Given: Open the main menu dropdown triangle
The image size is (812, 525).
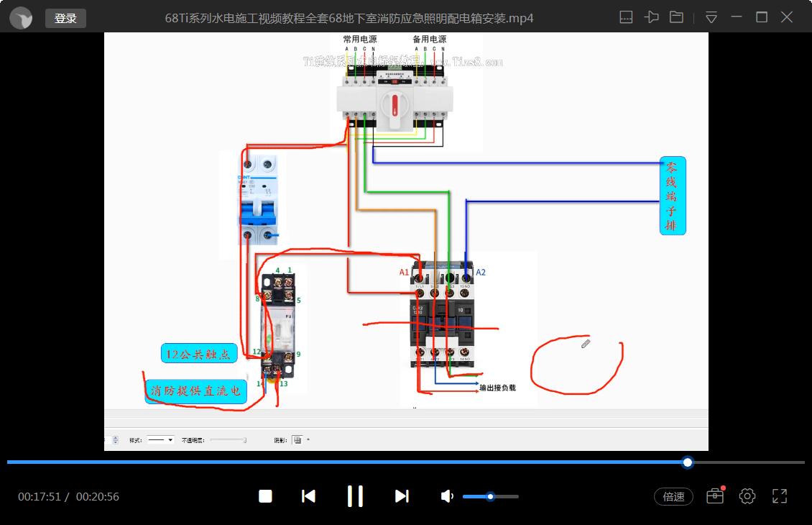Looking at the screenshot, I should click(x=711, y=17).
